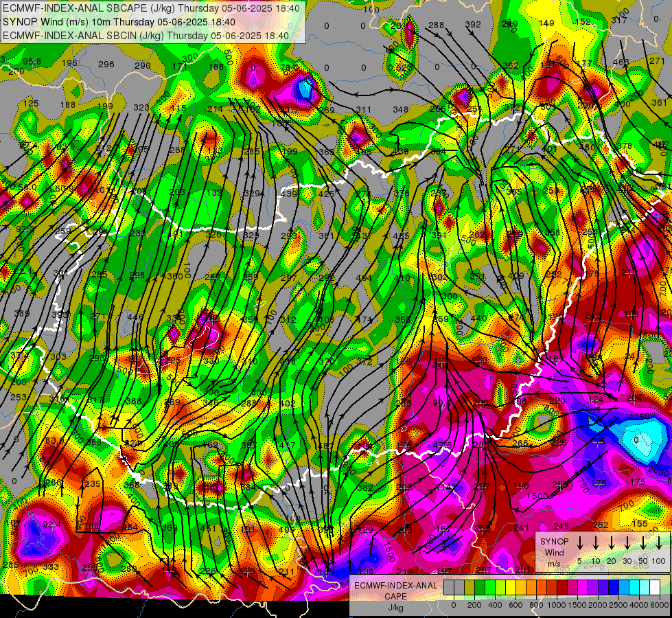Click the 5 m/s wind arrow in legend

[x=579, y=542]
